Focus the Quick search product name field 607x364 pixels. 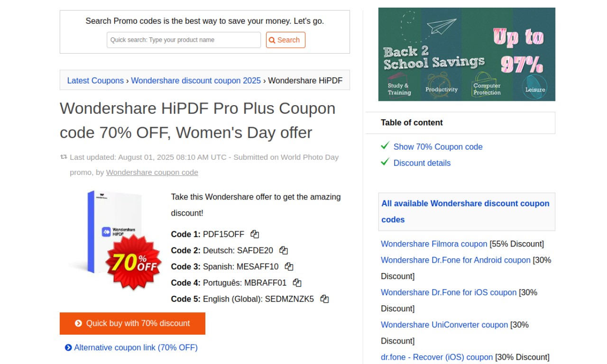[x=184, y=40]
